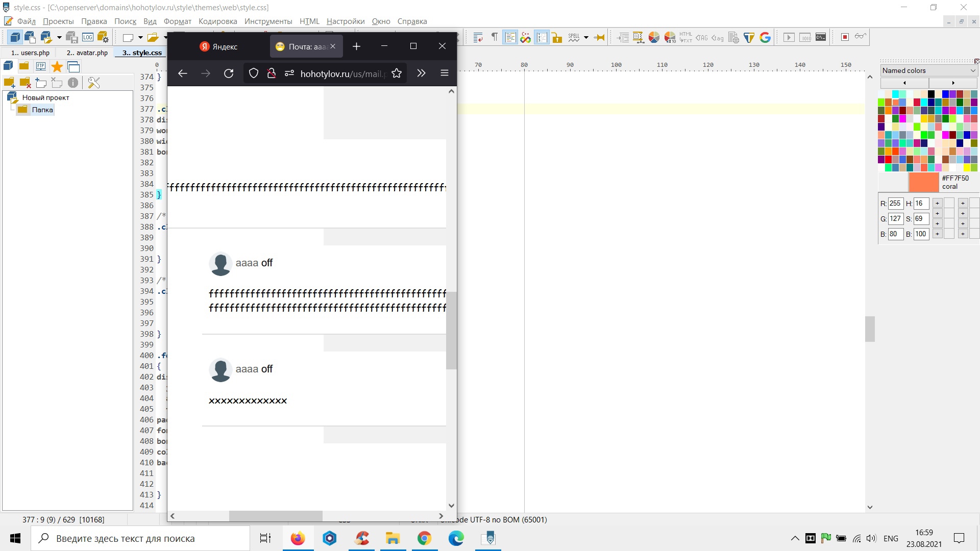Screen dimensions: 980x551
Task: Toggle syntax highlighting document button
Action: pyautogui.click(x=510, y=37)
